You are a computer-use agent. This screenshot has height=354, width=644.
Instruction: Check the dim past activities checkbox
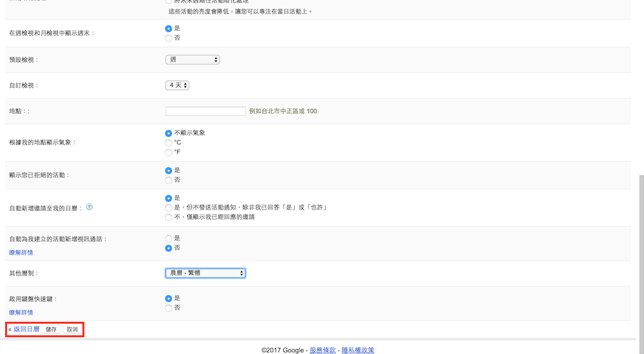(x=169, y=3)
